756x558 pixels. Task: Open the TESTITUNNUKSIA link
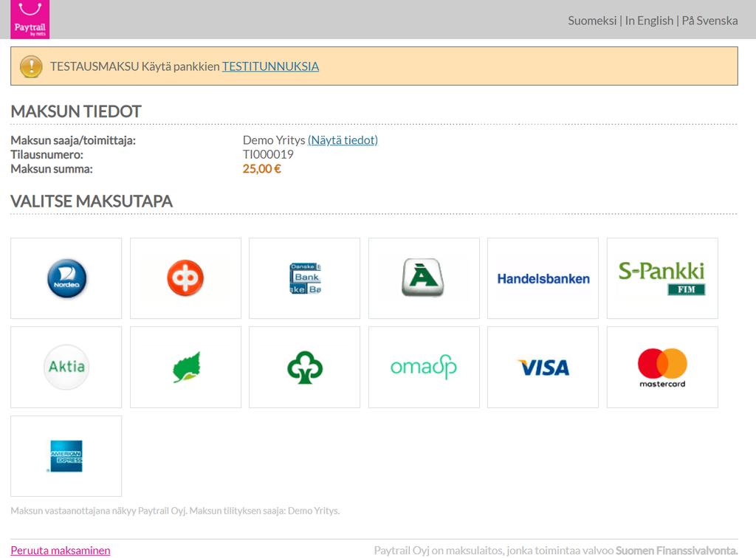270,66
